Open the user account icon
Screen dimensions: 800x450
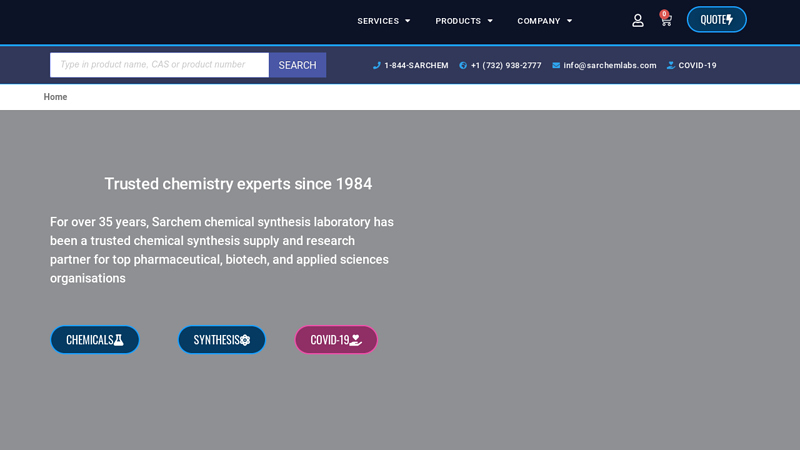click(x=638, y=20)
